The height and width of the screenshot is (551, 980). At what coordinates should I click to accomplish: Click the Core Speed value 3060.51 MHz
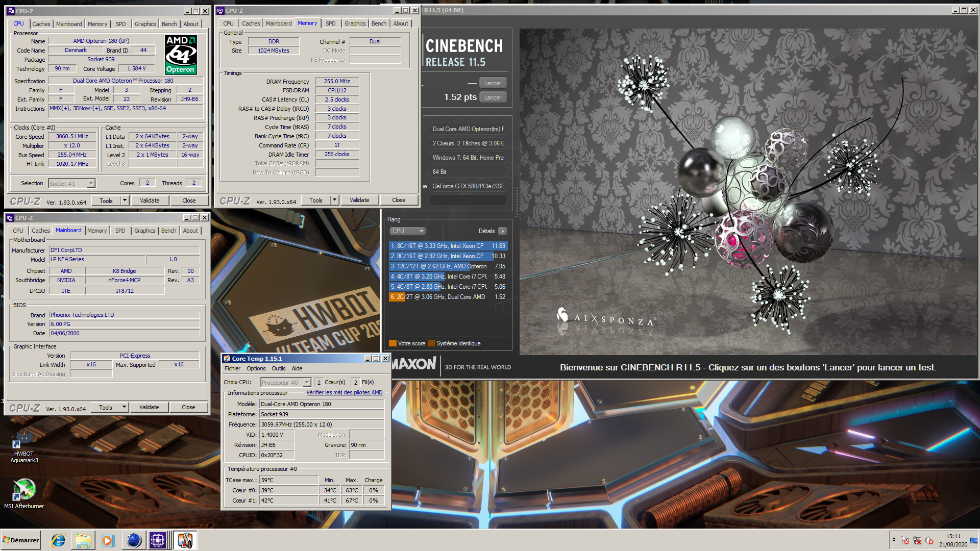(x=72, y=137)
